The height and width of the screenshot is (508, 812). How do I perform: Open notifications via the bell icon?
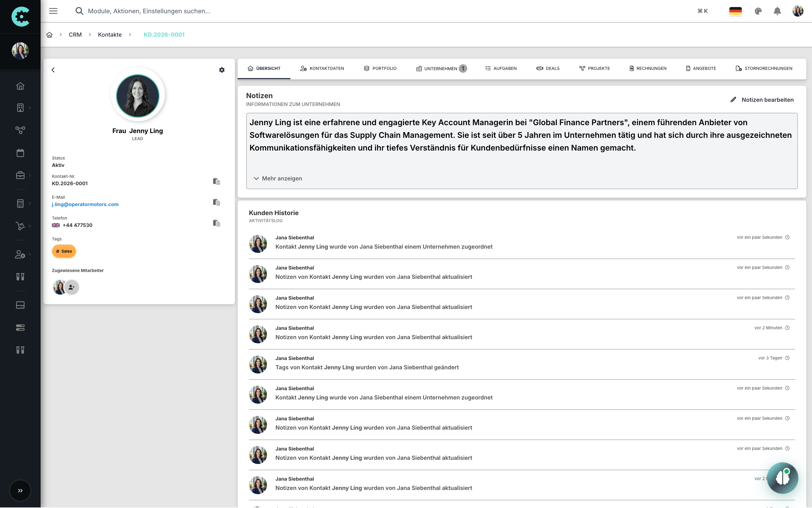tap(777, 11)
